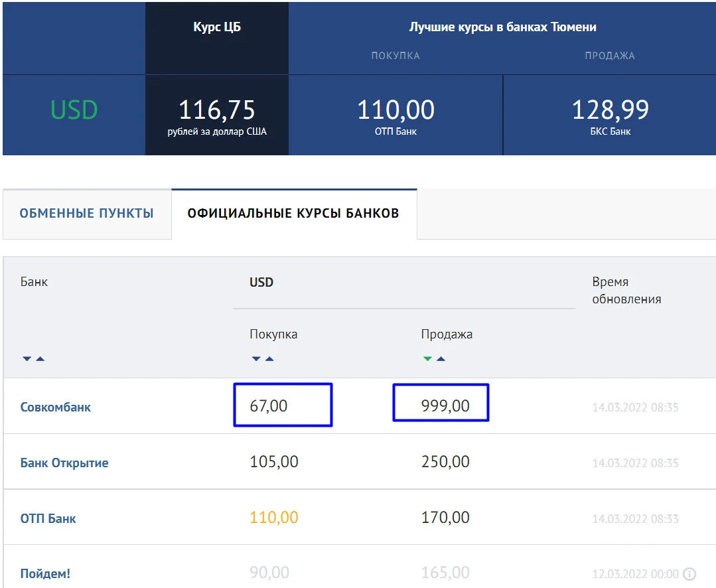The image size is (716, 588).
Task: Click Пойдем! sell rate 165,00
Action: (445, 573)
